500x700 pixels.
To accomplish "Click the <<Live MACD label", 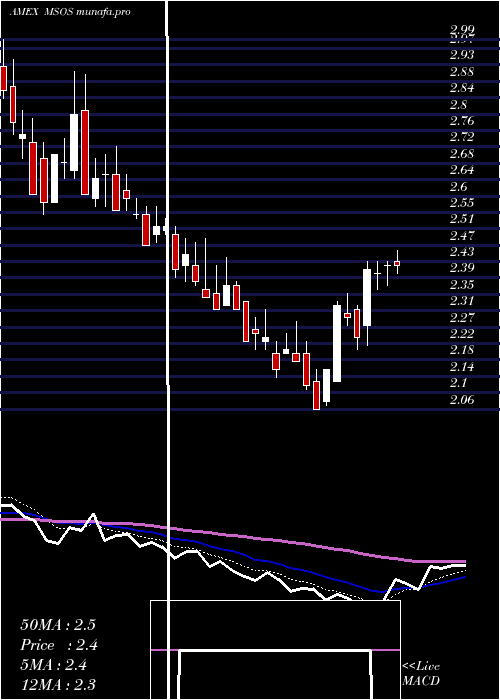I will click(421, 673).
